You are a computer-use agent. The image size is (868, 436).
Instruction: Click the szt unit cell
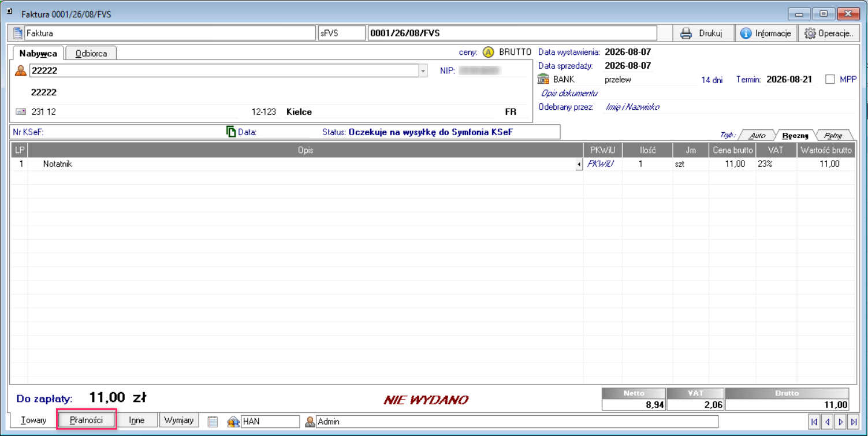pos(691,164)
